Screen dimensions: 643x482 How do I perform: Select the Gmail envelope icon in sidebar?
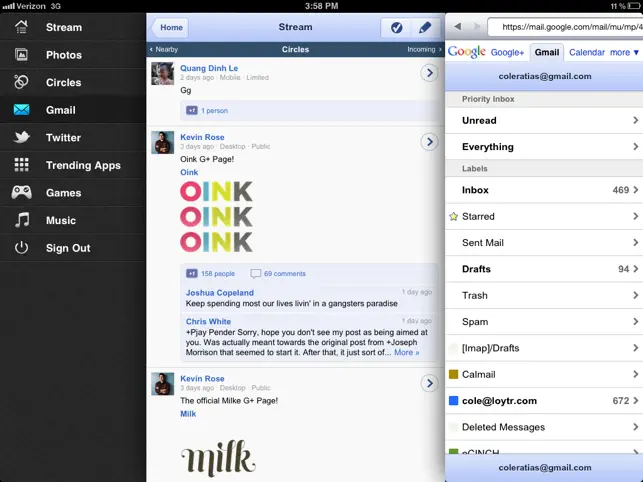(x=21, y=110)
